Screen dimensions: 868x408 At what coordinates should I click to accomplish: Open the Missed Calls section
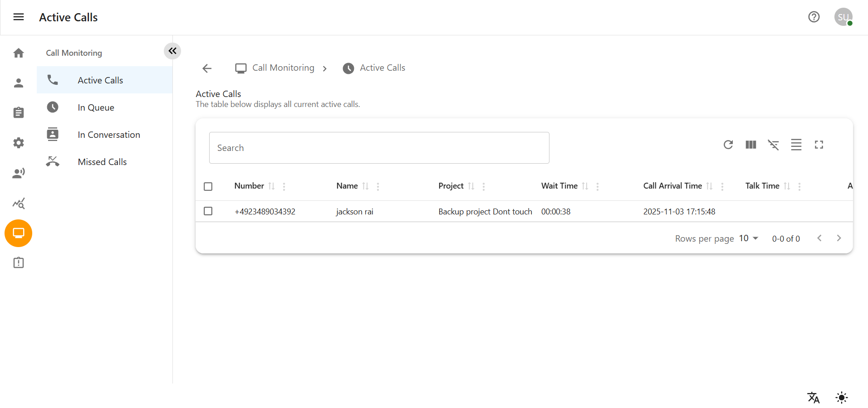coord(102,161)
